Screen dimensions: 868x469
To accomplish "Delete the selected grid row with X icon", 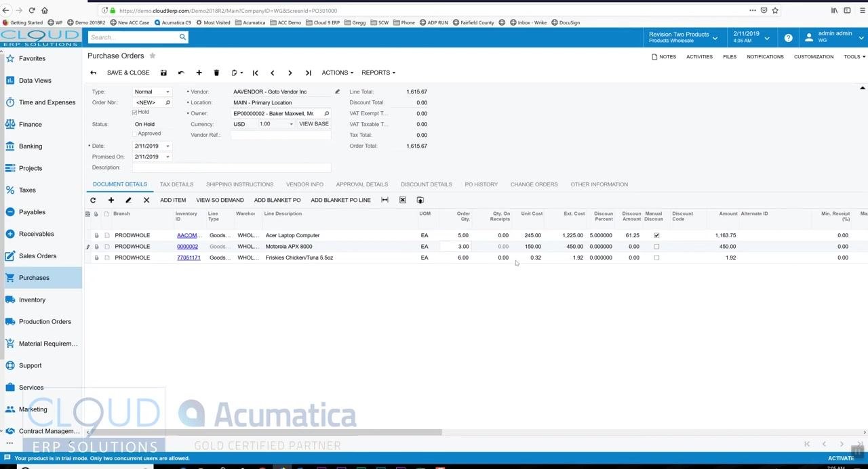I will point(146,200).
